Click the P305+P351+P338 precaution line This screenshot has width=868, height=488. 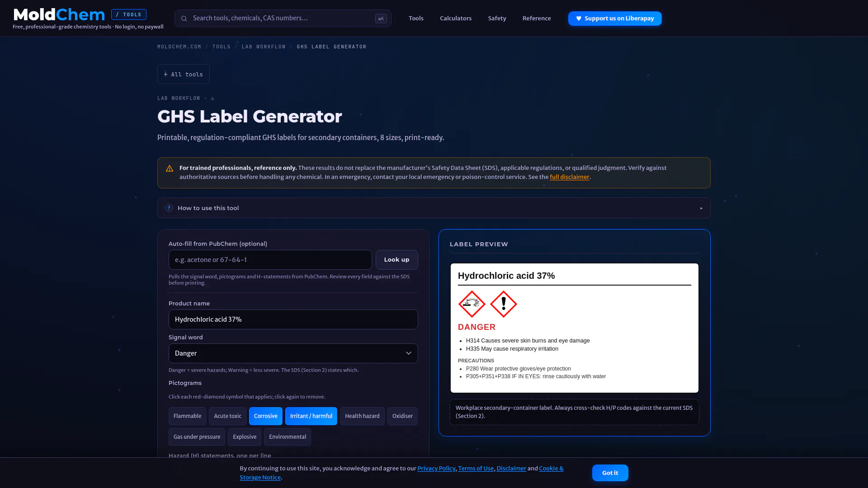(536, 376)
